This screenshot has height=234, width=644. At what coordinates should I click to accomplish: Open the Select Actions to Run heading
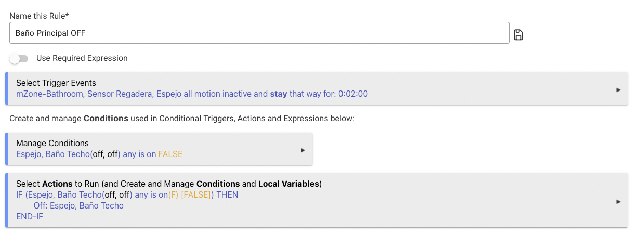[169, 184]
